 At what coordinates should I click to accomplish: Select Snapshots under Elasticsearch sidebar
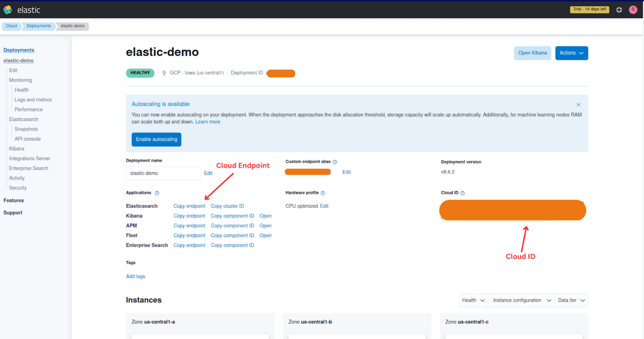(x=26, y=129)
